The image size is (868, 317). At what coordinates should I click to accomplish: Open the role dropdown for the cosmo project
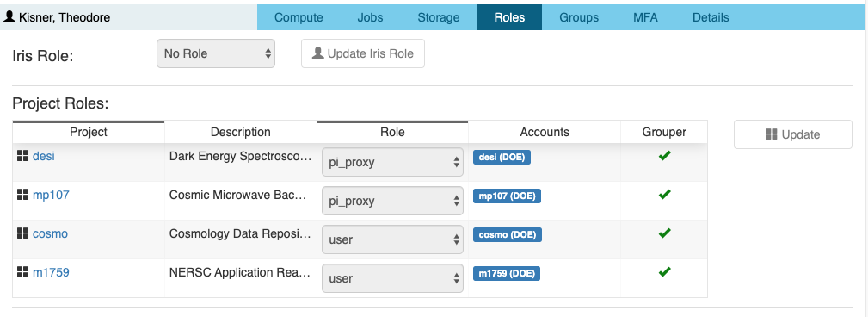point(392,239)
